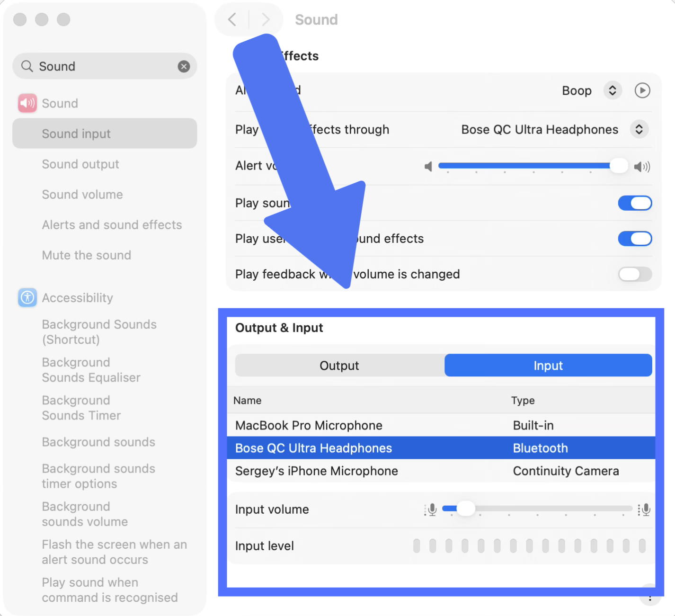Play the Boop alert sound preview
675x616 pixels.
(x=642, y=90)
